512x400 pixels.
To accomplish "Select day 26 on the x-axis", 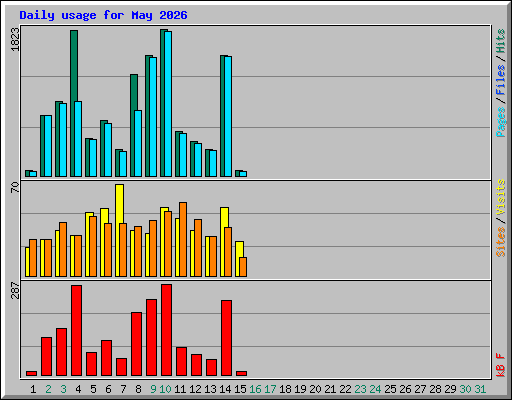I will coord(405,389).
